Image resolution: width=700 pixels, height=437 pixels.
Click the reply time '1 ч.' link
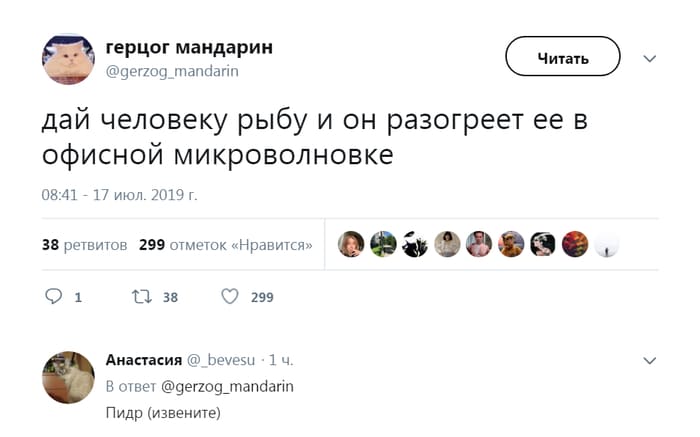[x=281, y=360]
